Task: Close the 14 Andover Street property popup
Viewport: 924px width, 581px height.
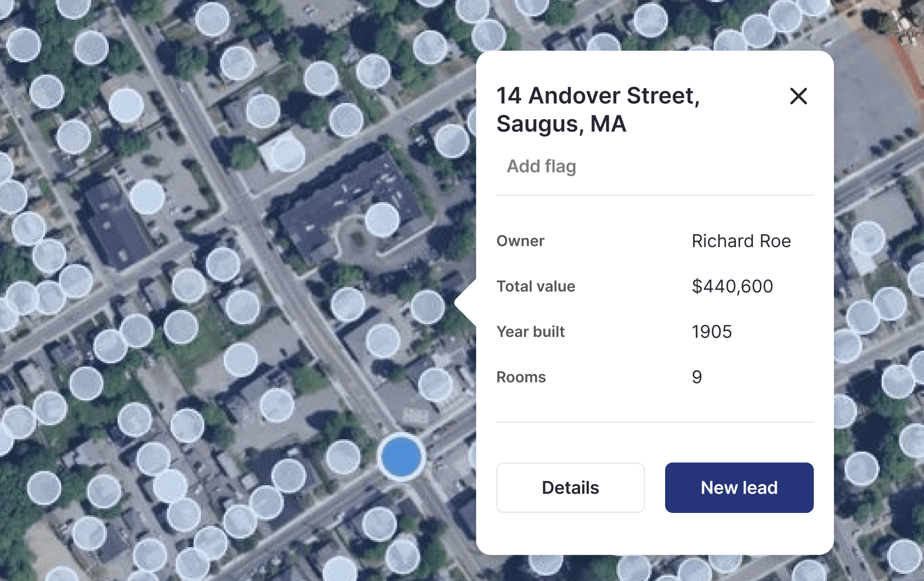Action: click(x=798, y=96)
